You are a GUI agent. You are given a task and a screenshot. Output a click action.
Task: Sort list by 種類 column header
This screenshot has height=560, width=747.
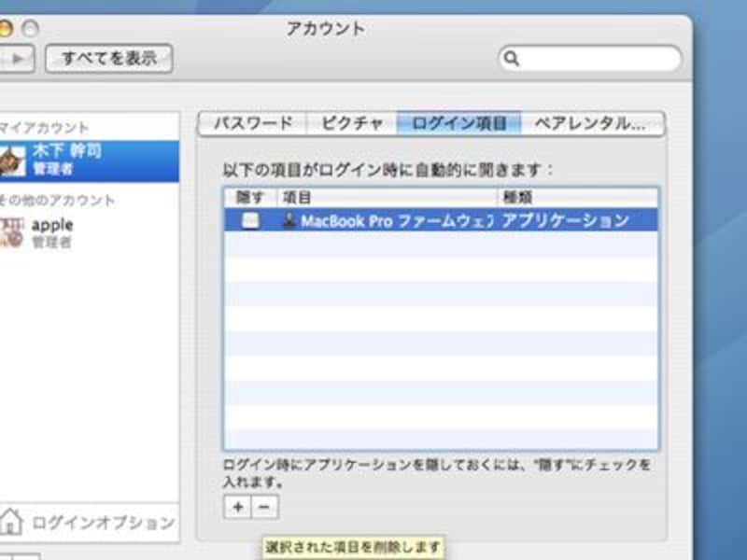(577, 198)
